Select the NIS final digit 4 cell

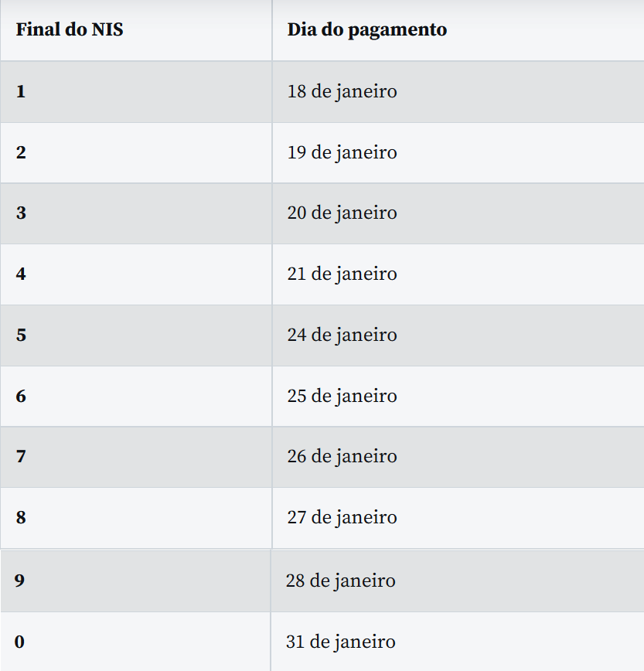[x=21, y=274]
